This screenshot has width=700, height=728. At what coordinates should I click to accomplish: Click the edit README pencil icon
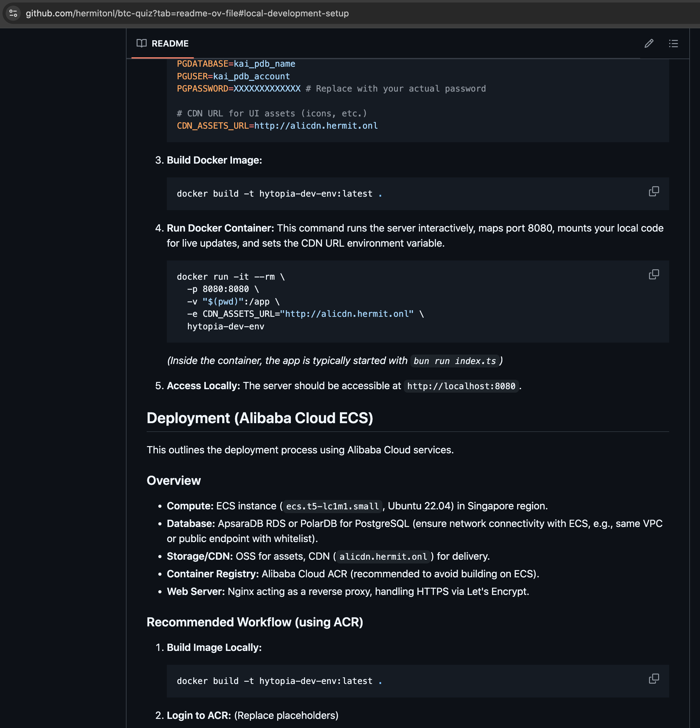click(649, 43)
